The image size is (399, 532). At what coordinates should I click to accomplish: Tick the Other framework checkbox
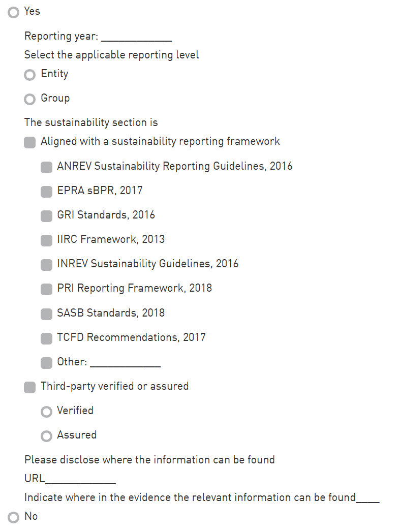point(47,363)
